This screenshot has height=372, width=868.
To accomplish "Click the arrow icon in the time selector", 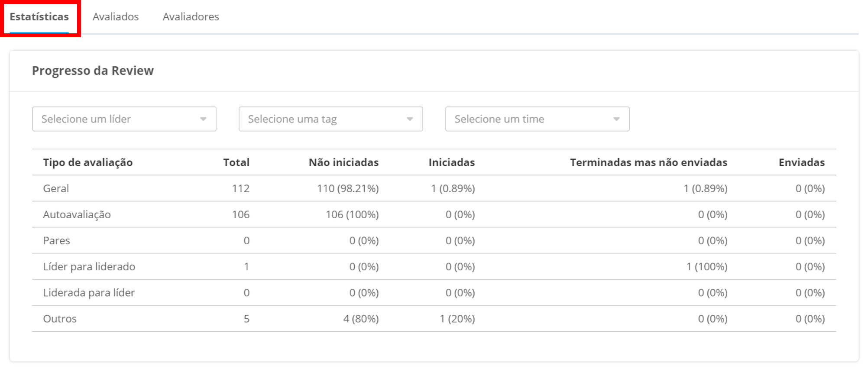I will tap(616, 119).
